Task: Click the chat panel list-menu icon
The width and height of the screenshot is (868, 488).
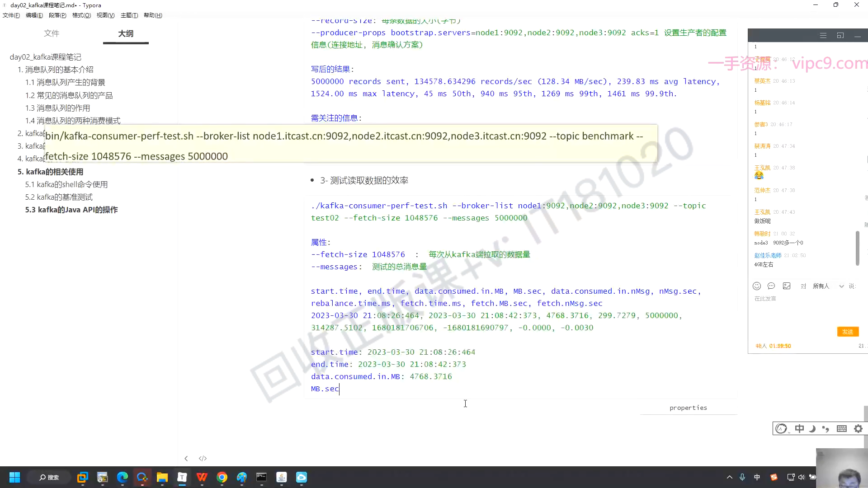Action: 823,35
